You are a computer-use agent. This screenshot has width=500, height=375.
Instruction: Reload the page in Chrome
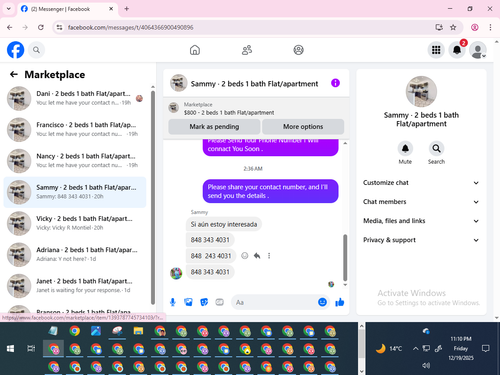pyautogui.click(x=41, y=27)
